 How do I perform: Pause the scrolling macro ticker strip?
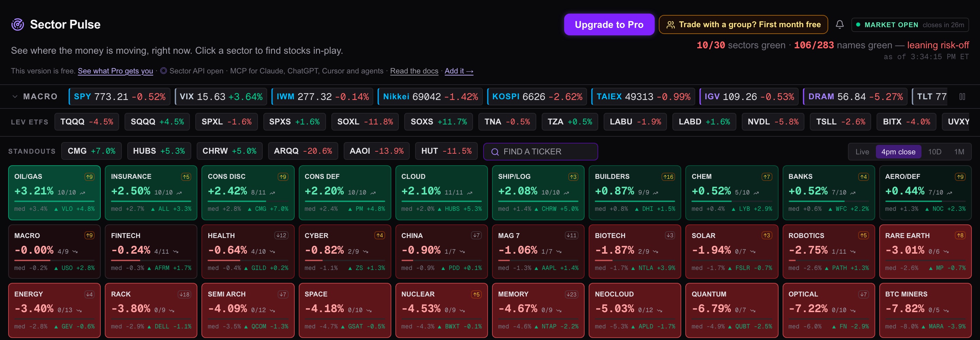coord(962,97)
